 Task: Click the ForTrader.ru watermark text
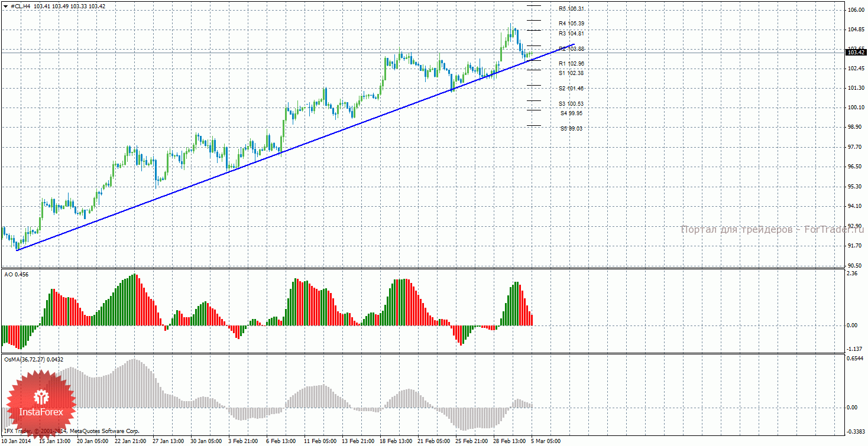pos(772,229)
